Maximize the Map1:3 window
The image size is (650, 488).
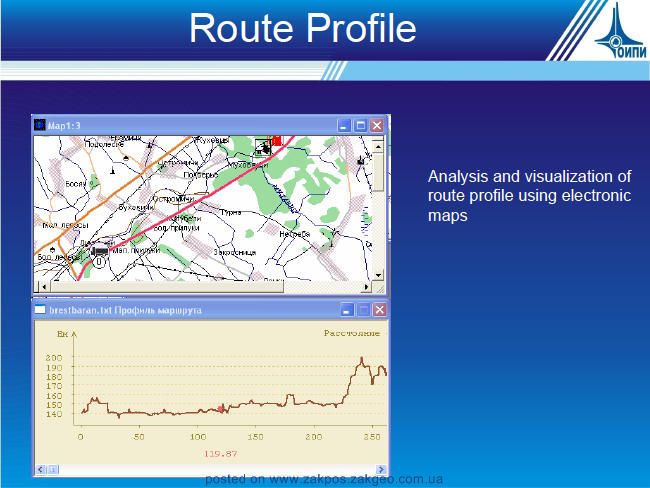361,125
